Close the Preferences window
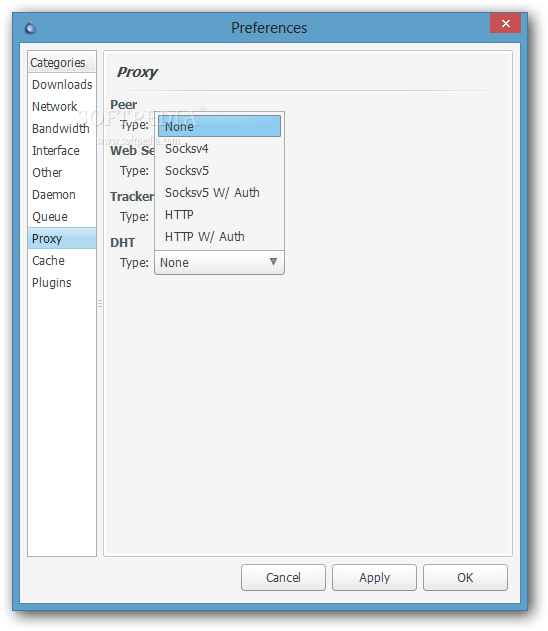The height and width of the screenshot is (631, 548). (x=505, y=23)
